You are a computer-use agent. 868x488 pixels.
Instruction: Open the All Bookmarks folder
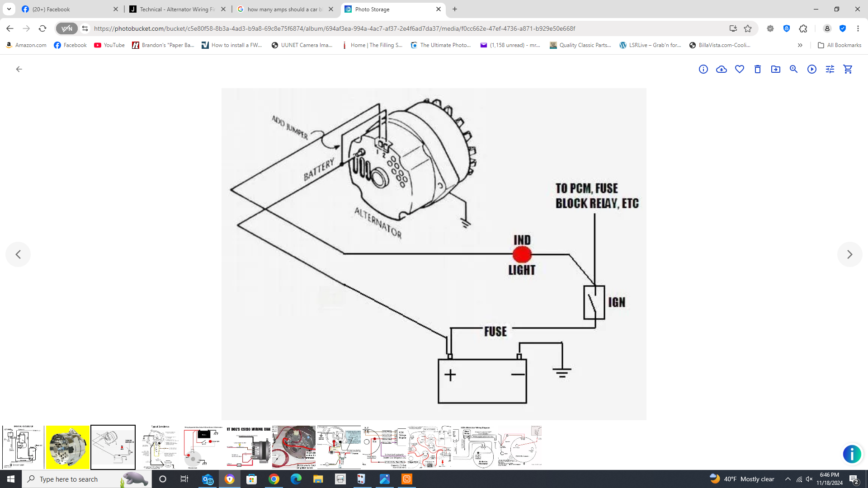(840, 45)
